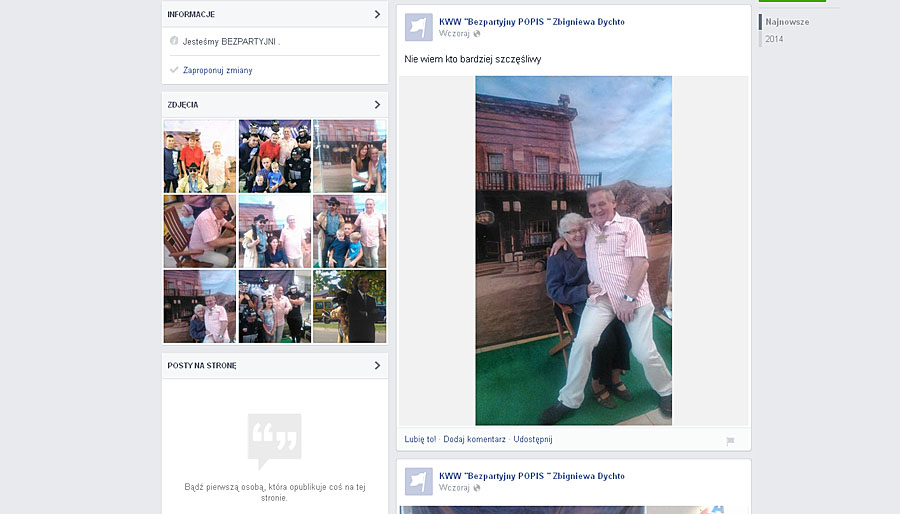Viewport: 900px width, 514px height.
Task: Expand the INFORMACJE section chevron
Action: (x=377, y=14)
